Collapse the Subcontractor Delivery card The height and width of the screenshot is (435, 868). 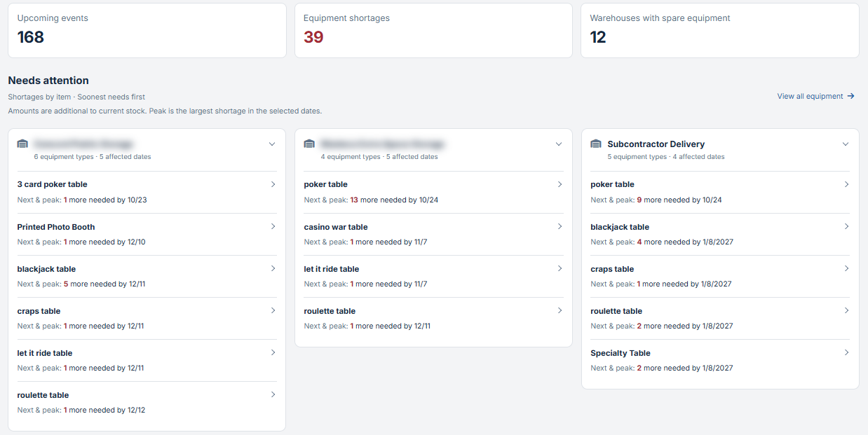[846, 144]
